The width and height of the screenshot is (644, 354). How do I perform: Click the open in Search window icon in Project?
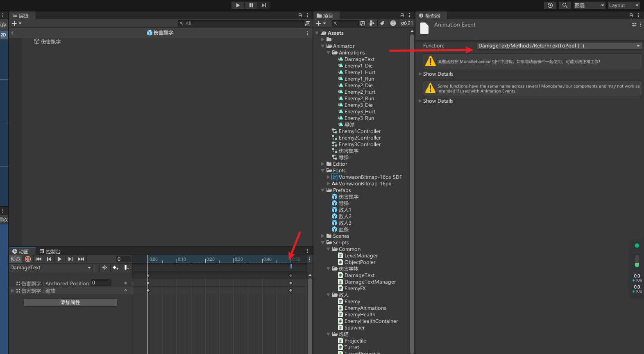pyautogui.click(x=362, y=23)
